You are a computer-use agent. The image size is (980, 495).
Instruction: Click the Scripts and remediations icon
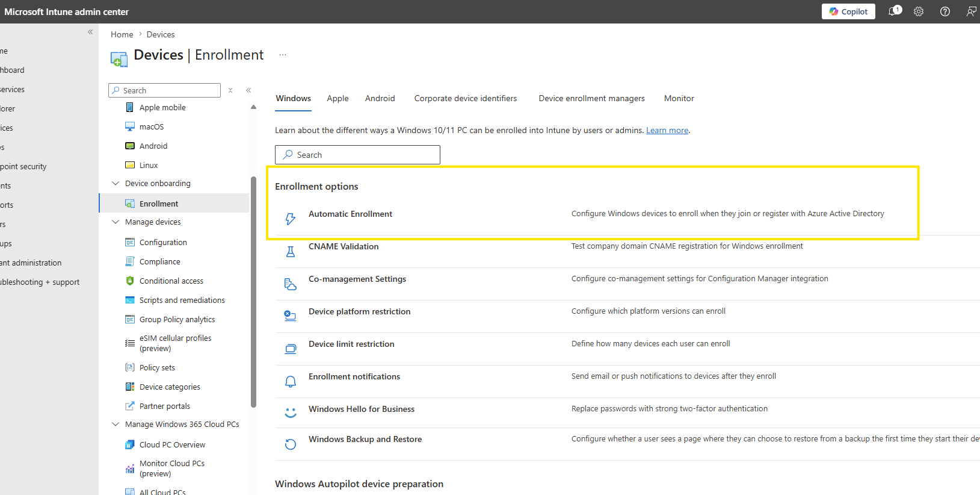pyautogui.click(x=129, y=300)
